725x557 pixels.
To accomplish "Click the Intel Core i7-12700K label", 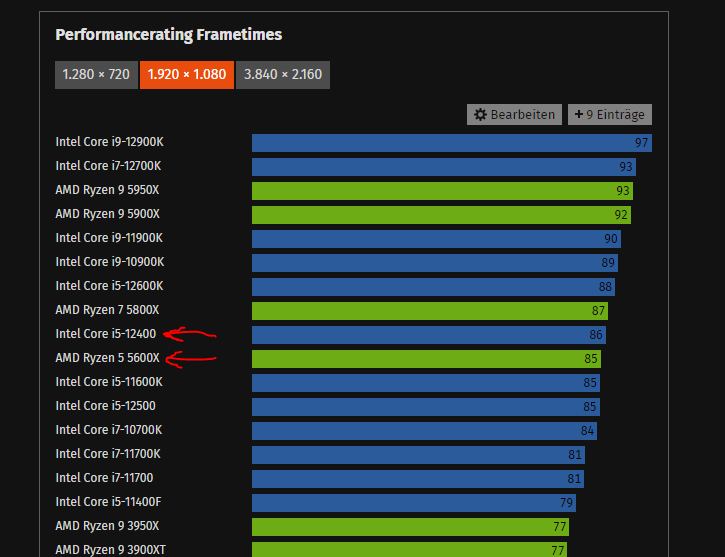I will coord(108,166).
